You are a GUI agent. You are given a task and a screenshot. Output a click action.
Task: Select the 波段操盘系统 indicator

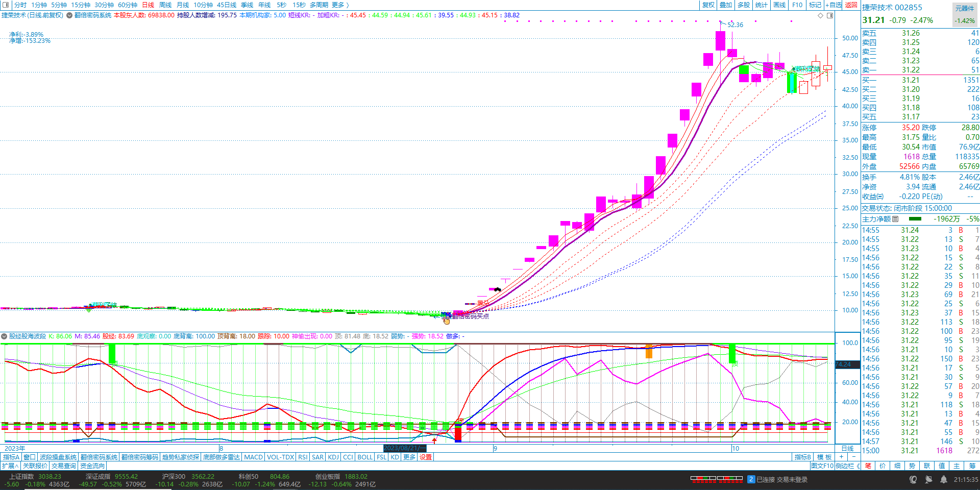58,457
